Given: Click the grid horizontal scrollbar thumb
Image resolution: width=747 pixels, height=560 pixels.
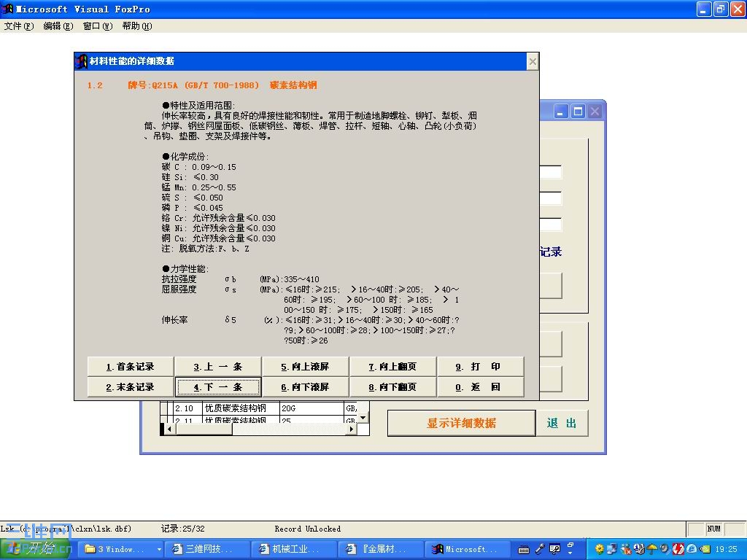Looking at the screenshot, I should 204,429.
